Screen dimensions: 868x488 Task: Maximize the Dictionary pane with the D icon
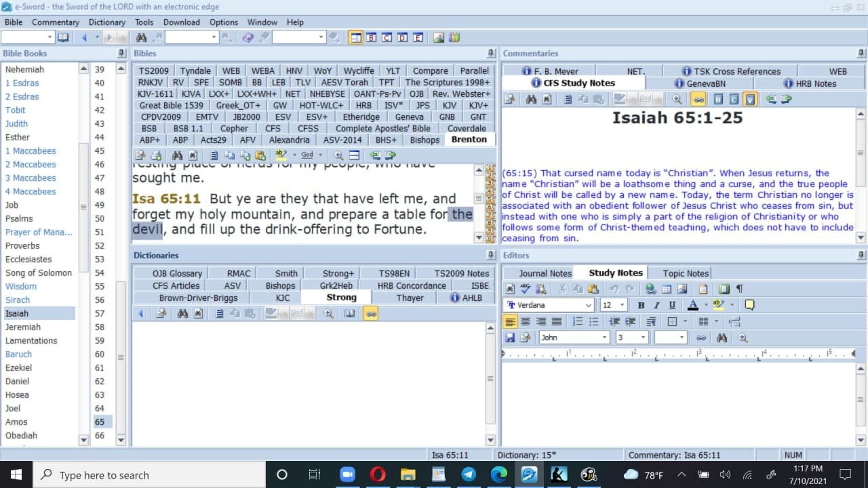coord(402,38)
